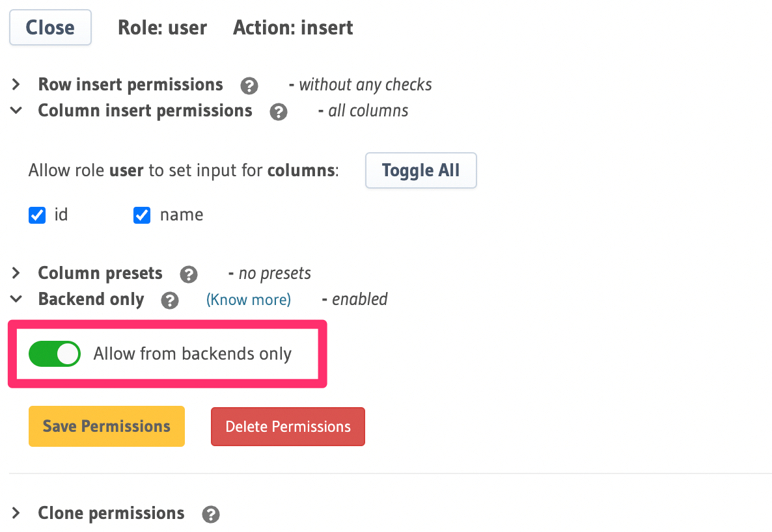This screenshot has width=772, height=532.
Task: Select the Role: user header label
Action: click(162, 27)
